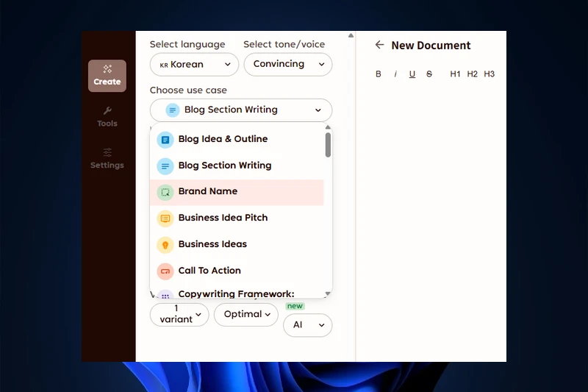Select Blog Idea & Outline option
Screen dimensions: 588x392
[223, 139]
